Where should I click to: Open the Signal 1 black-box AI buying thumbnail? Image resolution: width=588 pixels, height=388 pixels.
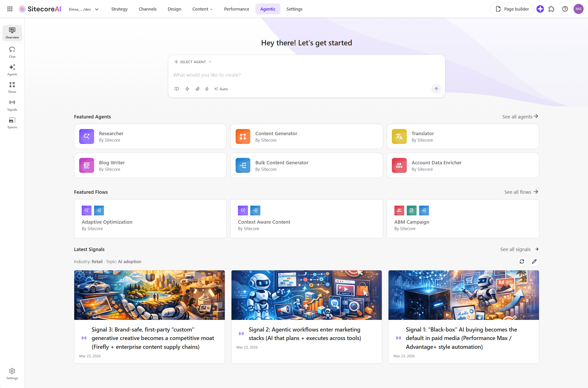[x=463, y=295]
